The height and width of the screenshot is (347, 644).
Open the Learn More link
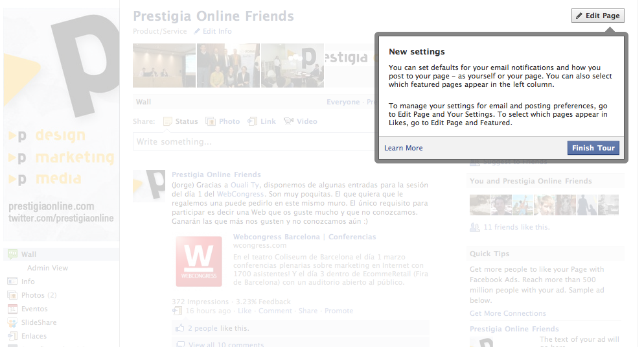point(404,148)
